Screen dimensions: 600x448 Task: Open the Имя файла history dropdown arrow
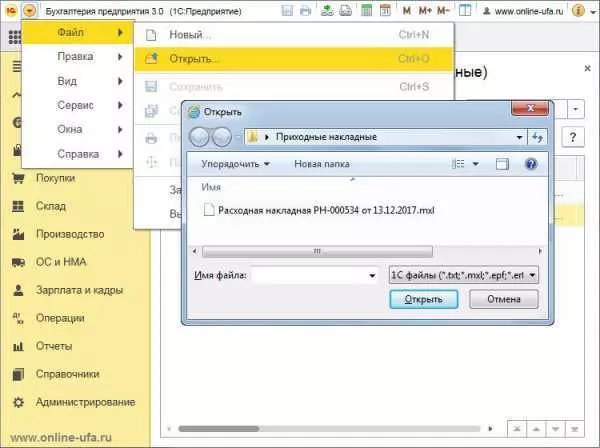point(372,275)
